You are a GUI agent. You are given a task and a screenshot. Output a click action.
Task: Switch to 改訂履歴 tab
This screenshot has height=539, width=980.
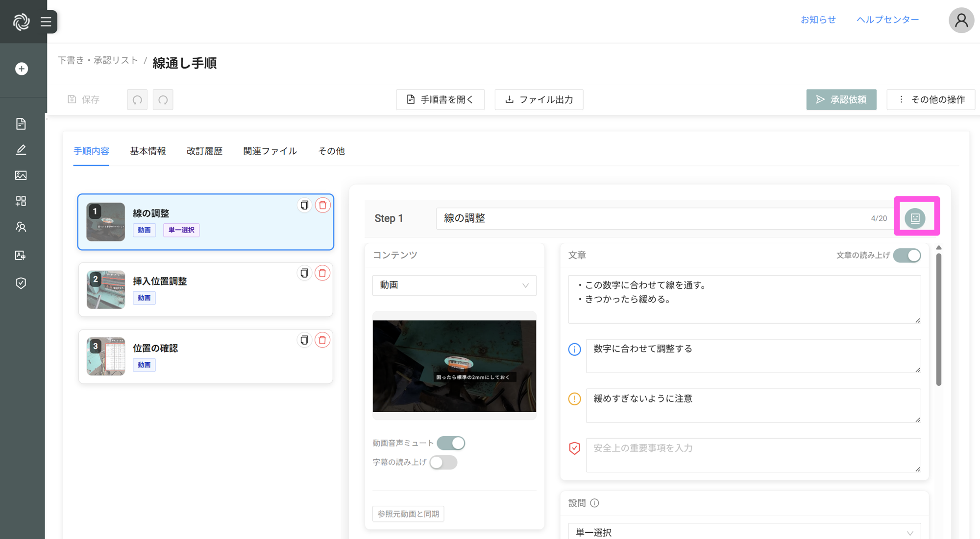pos(204,151)
